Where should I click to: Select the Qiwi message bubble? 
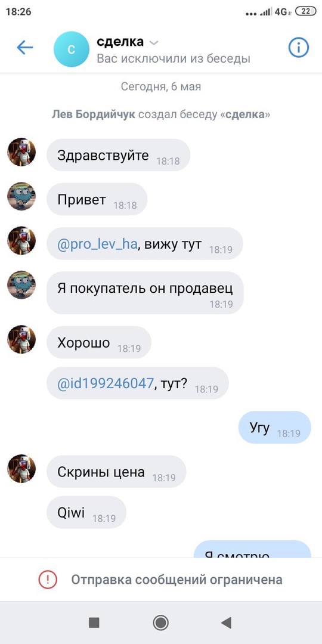[x=86, y=512]
